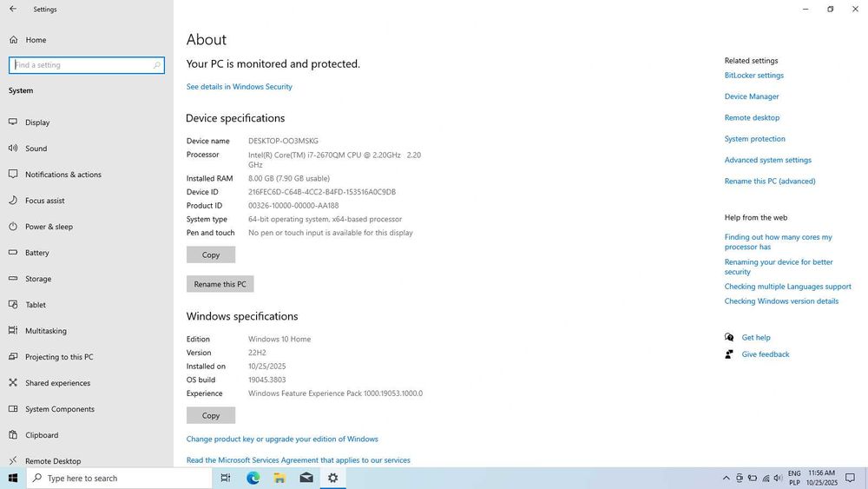Focus the Find a setting search field

pos(86,65)
